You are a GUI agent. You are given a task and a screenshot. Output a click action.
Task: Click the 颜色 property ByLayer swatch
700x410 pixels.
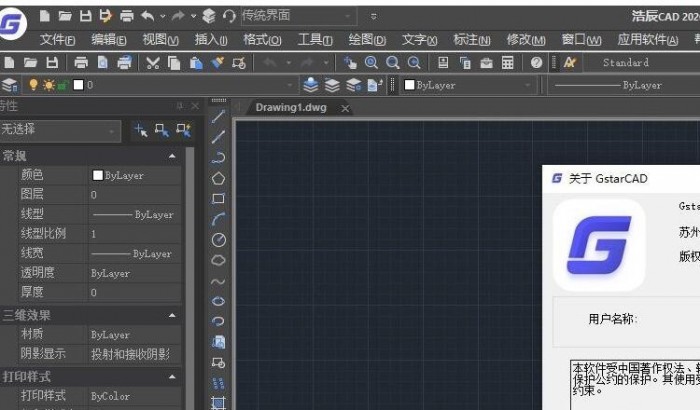pyautogui.click(x=97, y=175)
